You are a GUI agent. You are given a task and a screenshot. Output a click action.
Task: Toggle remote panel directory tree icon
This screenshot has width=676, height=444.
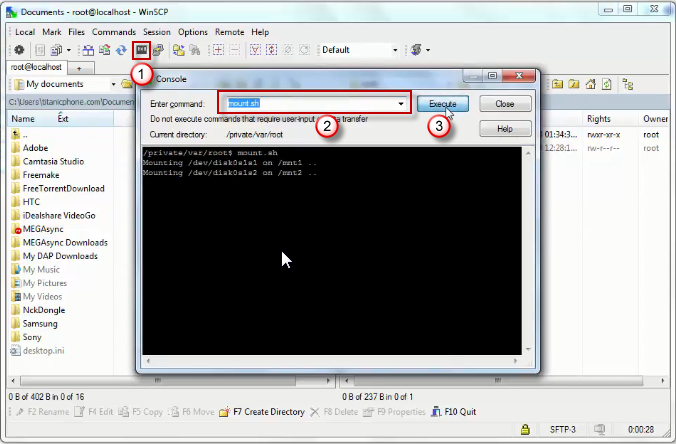pos(628,84)
